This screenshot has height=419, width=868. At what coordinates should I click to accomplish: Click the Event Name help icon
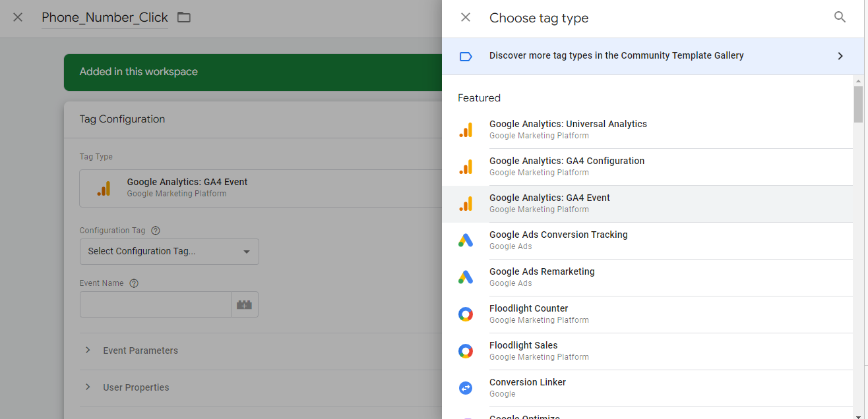coord(134,283)
